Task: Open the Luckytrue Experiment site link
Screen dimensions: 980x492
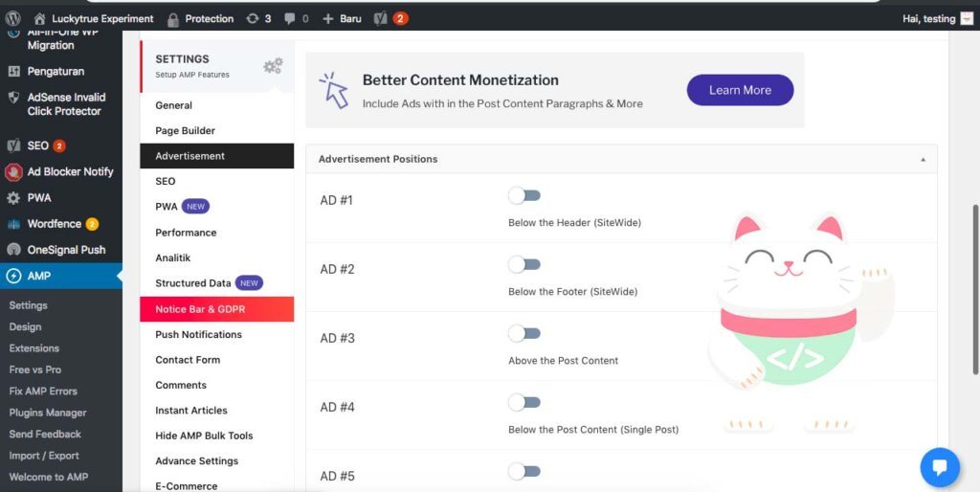Action: (102, 19)
